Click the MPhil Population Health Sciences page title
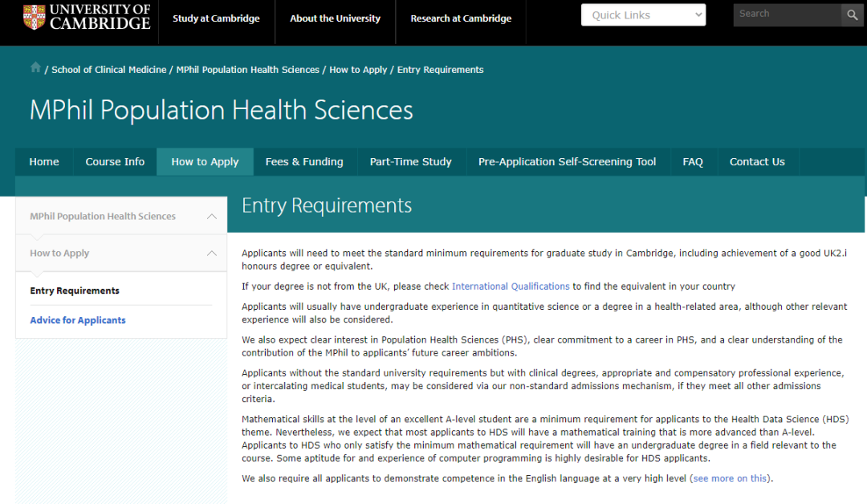This screenshot has width=867, height=504. click(x=222, y=110)
